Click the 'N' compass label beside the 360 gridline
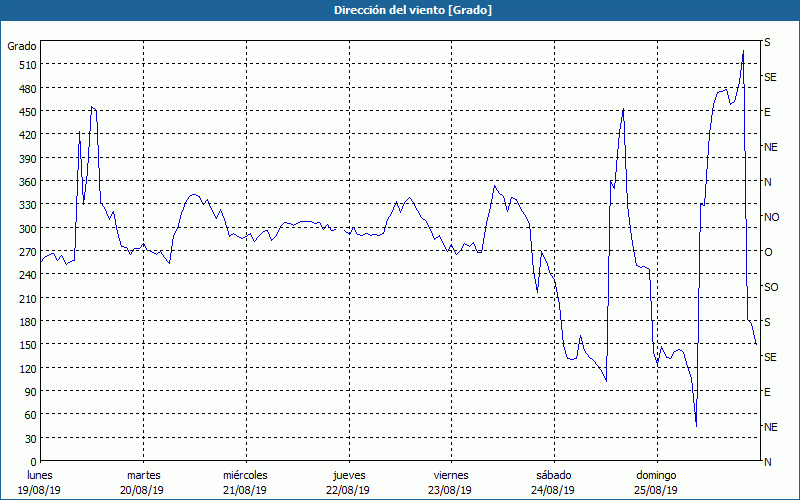The image size is (800, 500). click(767, 182)
